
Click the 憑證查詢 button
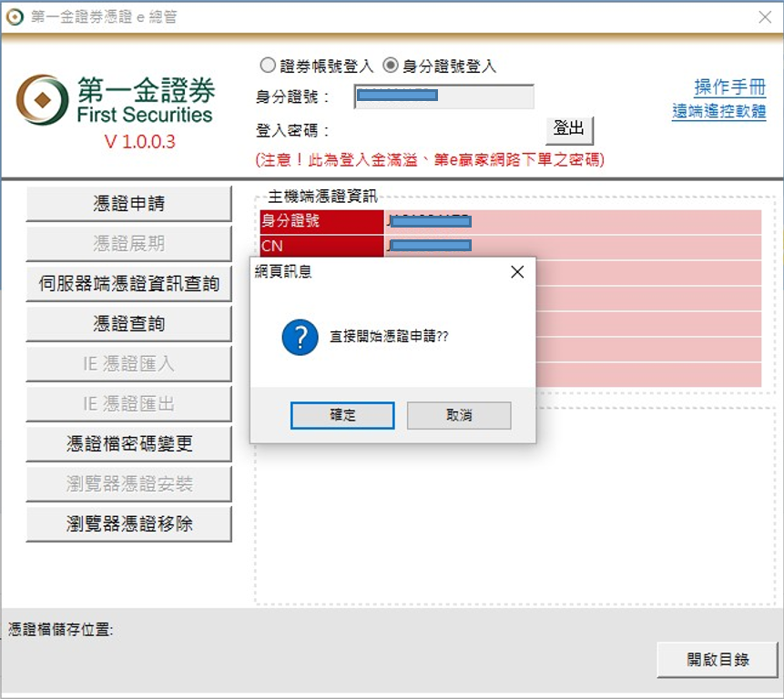pos(128,324)
